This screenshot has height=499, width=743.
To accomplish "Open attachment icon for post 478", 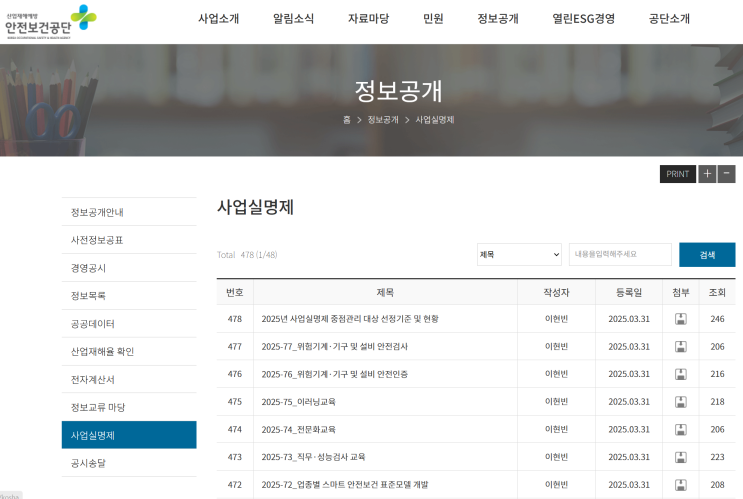I will point(680,319).
